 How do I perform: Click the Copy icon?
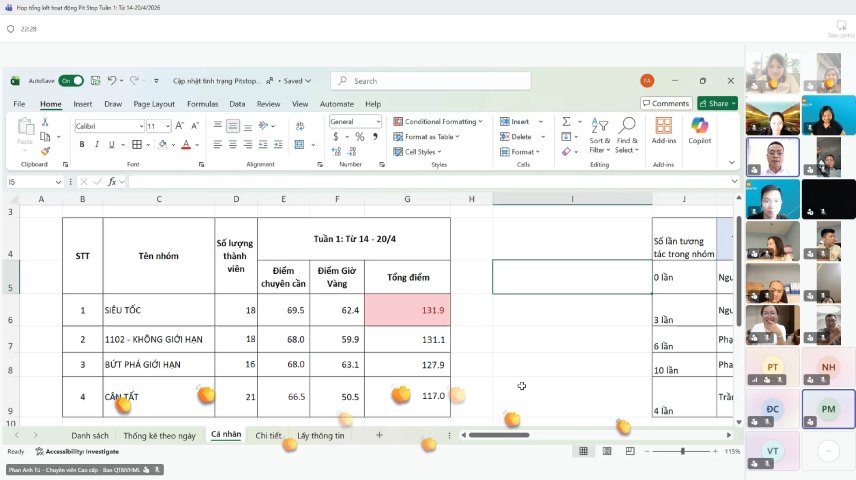(45, 137)
